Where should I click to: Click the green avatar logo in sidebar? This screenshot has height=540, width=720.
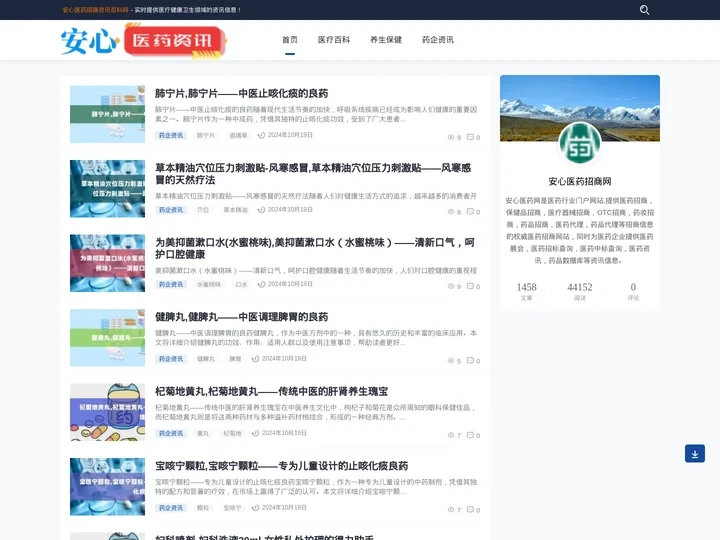[579, 144]
